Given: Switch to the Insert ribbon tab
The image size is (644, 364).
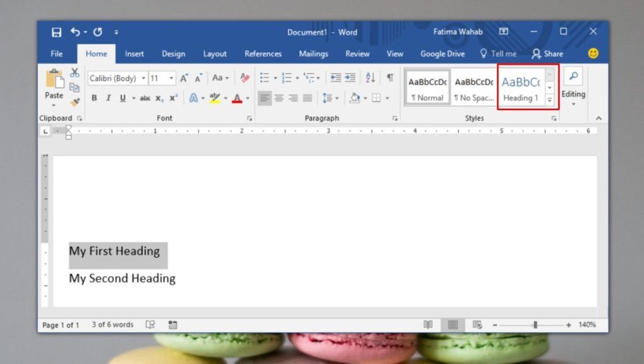Looking at the screenshot, I should click(134, 54).
